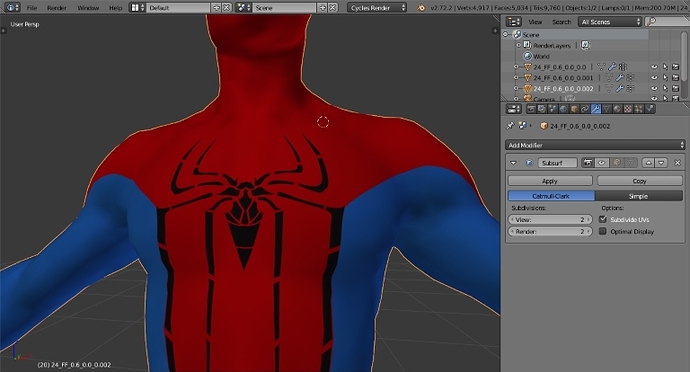
Task: Switch to Render Layers properties tab
Action: click(542, 109)
